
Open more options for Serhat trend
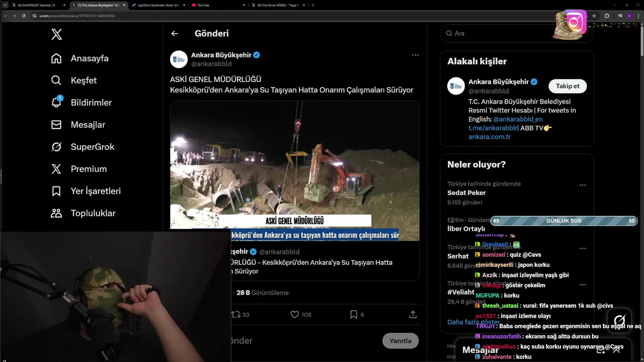[x=583, y=248]
